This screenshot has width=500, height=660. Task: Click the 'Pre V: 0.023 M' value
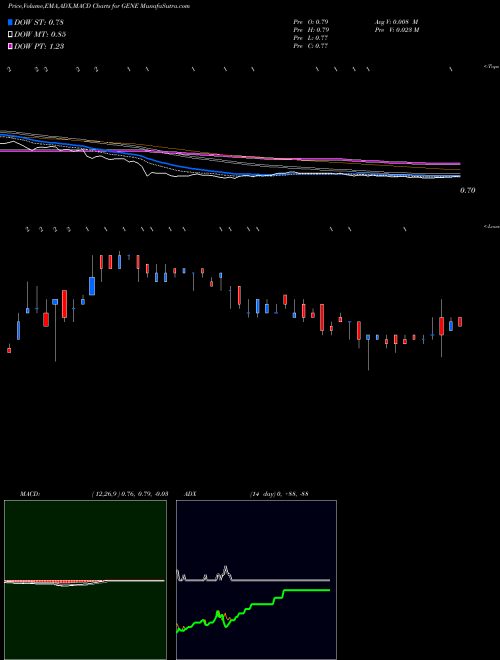[396, 30]
